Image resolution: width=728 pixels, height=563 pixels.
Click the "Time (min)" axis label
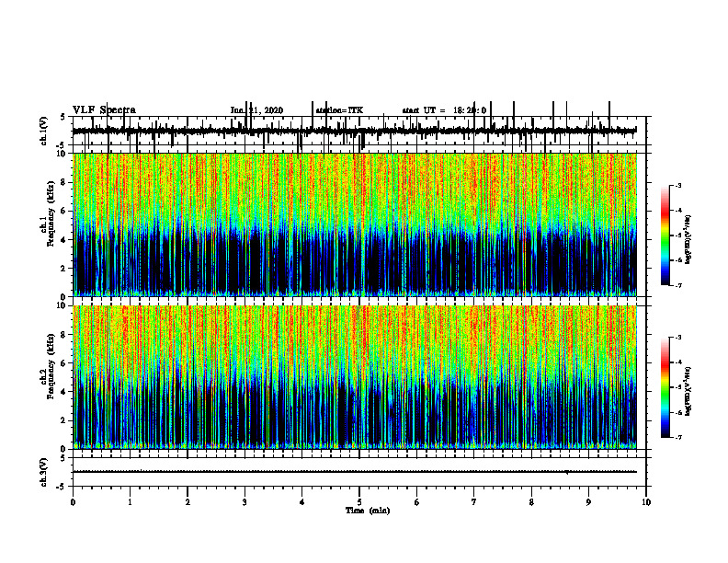[x=368, y=511]
